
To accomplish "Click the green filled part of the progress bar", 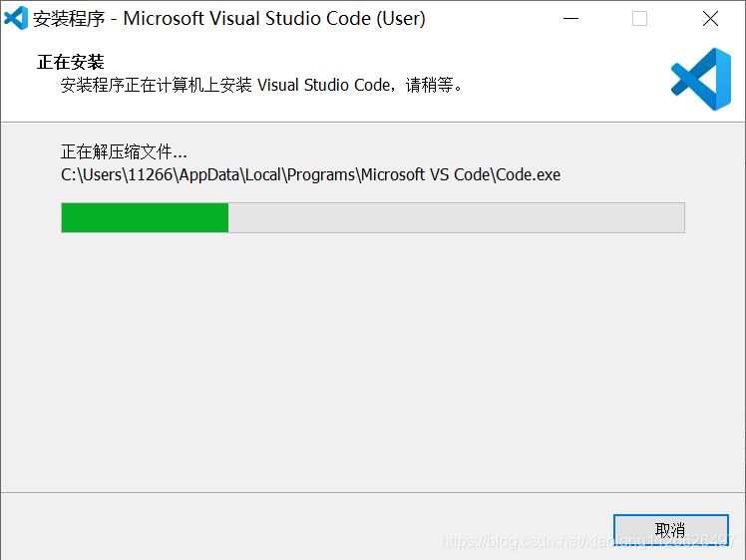I will (145, 217).
